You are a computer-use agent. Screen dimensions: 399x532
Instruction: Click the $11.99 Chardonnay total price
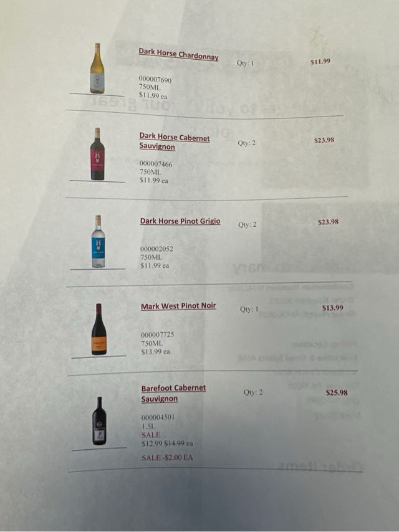[x=320, y=62]
